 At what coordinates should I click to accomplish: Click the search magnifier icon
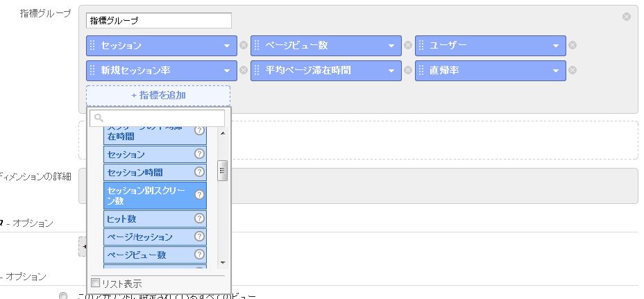[98, 119]
